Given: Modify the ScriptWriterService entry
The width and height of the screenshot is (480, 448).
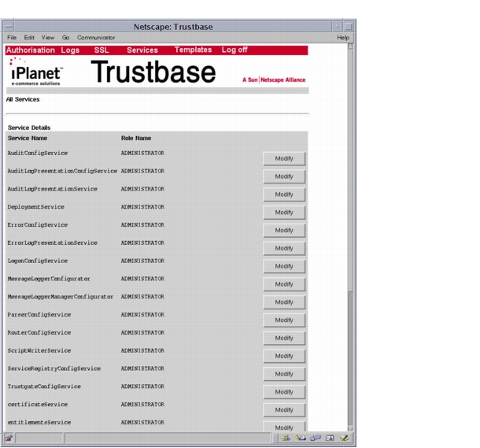Looking at the screenshot, I should [x=284, y=356].
